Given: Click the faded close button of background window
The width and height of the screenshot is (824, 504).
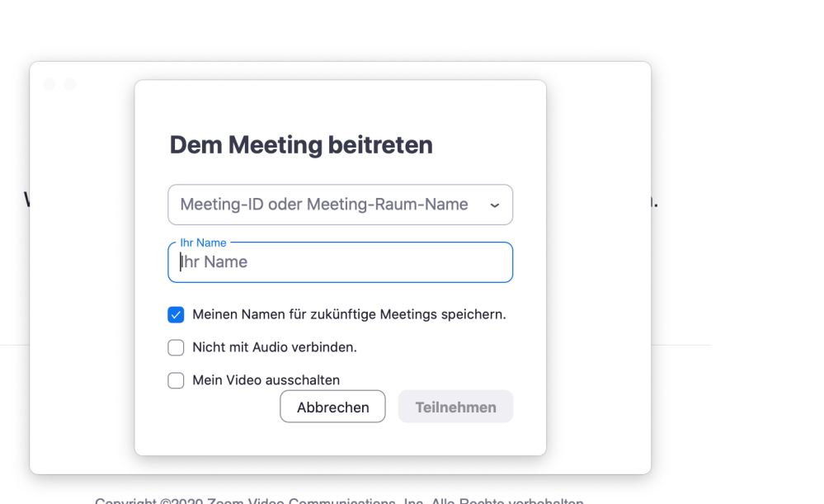Looking at the screenshot, I should 49,84.
